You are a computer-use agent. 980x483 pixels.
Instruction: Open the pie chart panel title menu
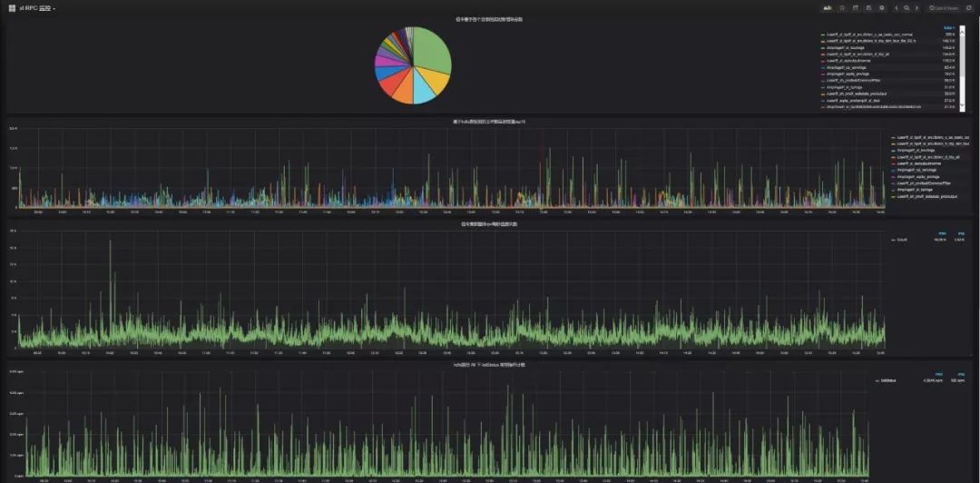pos(489,19)
